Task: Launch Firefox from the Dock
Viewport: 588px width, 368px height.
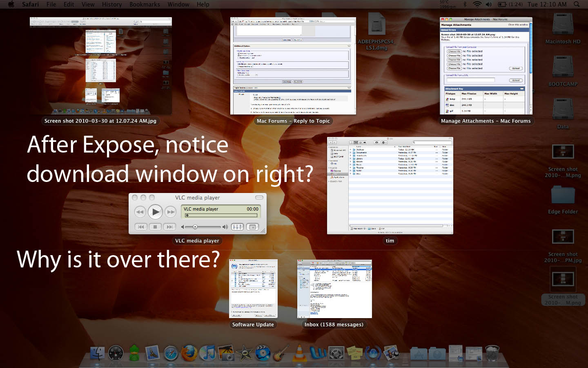Action: tap(189, 353)
